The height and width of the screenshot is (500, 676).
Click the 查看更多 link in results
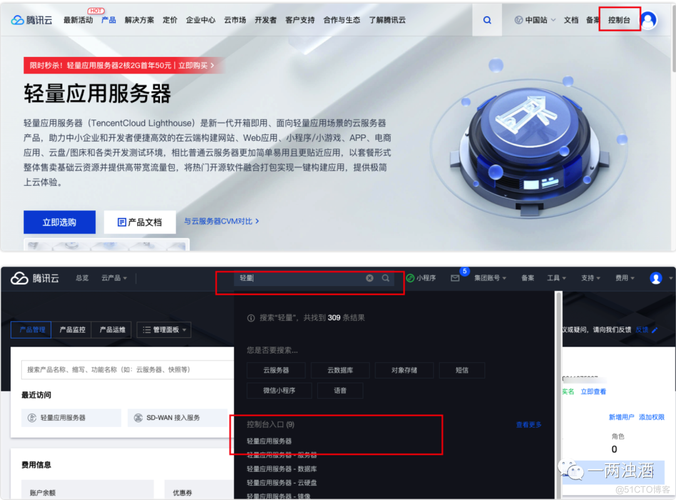529,425
